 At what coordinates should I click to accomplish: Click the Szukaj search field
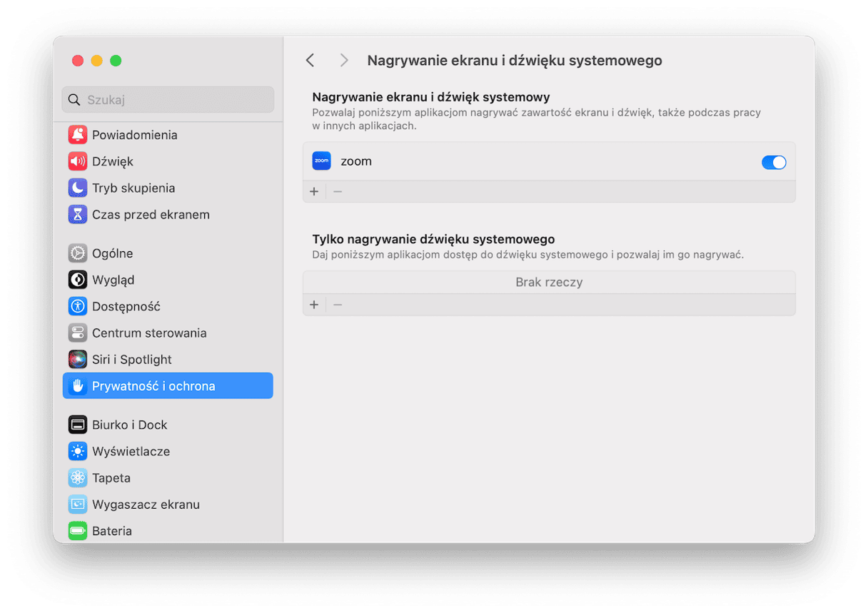click(x=168, y=100)
